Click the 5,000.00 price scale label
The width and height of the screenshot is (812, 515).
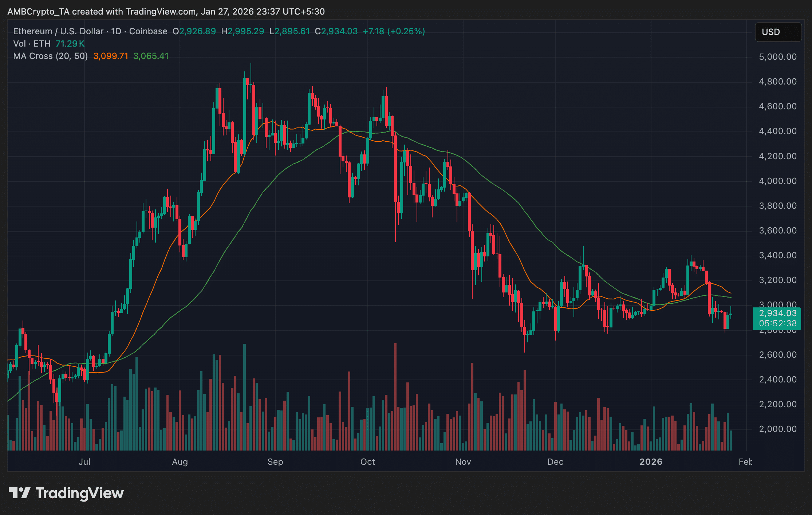pyautogui.click(x=777, y=57)
